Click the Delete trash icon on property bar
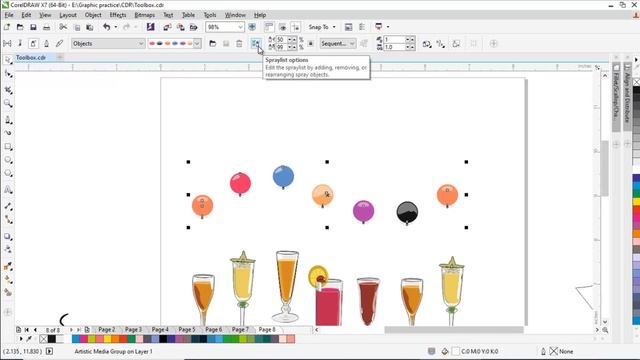This screenshot has width=640, height=360. pyautogui.click(x=239, y=43)
